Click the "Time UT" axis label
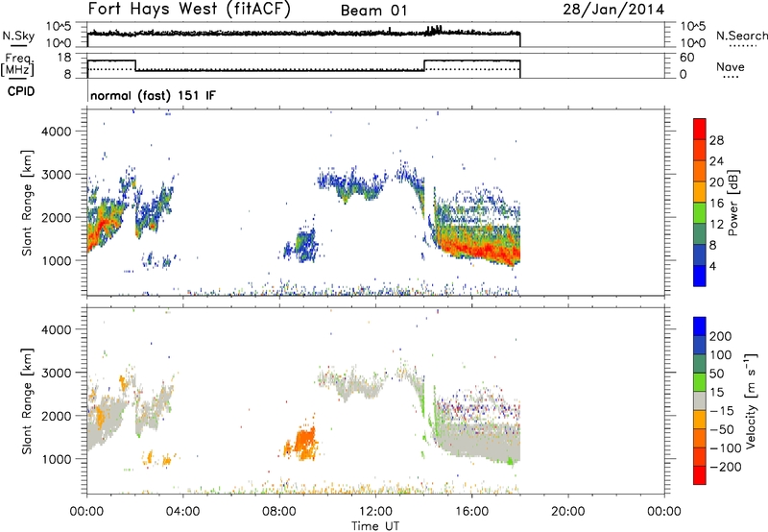The image size is (768, 532). pyautogui.click(x=375, y=526)
